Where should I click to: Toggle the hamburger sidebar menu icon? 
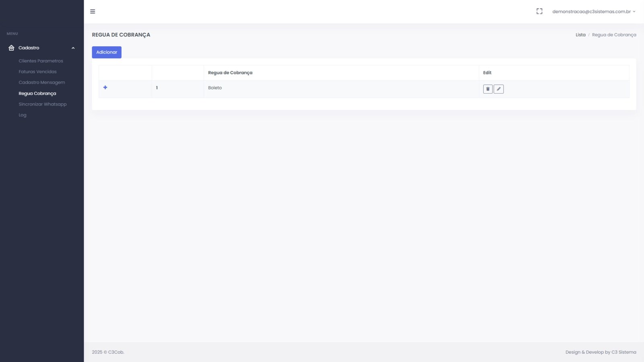pyautogui.click(x=93, y=12)
